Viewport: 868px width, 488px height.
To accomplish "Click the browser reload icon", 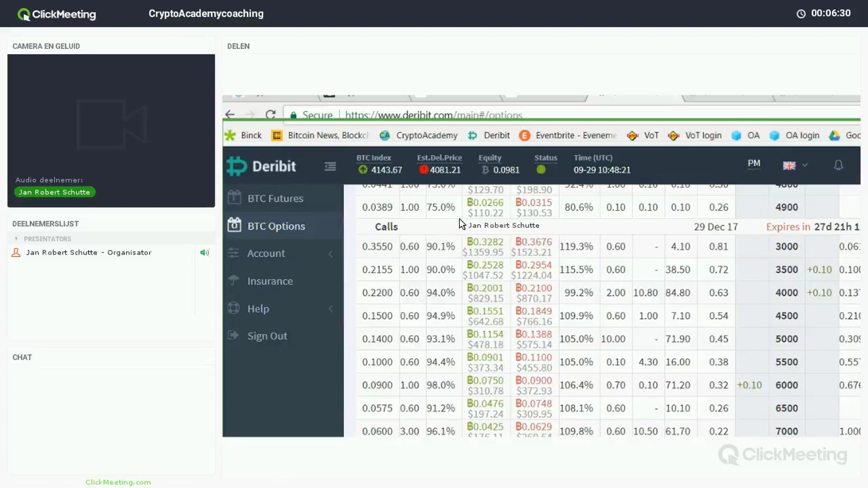I will [x=270, y=114].
